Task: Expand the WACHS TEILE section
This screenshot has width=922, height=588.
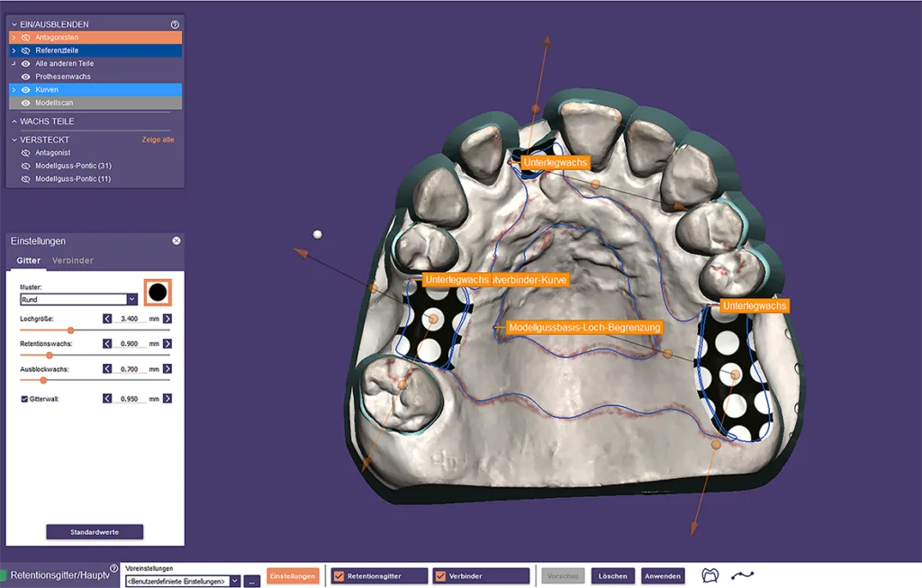Action: click(14, 122)
